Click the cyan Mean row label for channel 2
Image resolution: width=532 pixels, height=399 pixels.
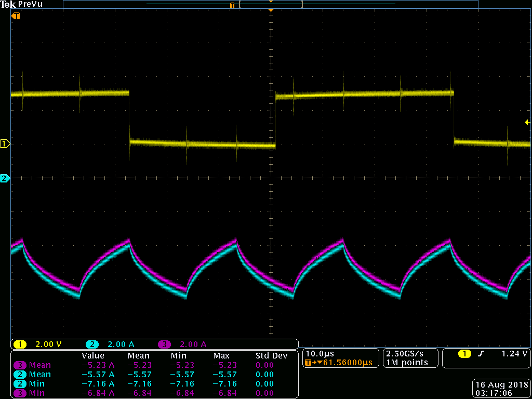pyautogui.click(x=40, y=375)
